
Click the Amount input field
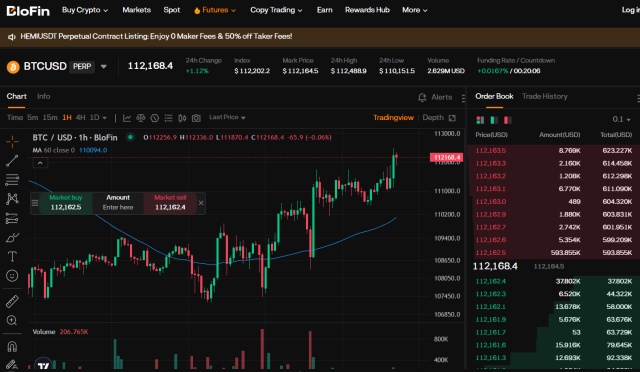point(118,207)
